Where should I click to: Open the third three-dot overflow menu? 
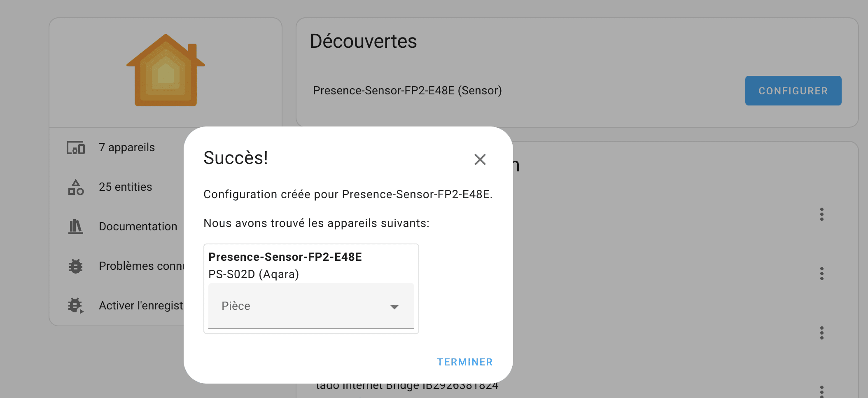pos(822,333)
